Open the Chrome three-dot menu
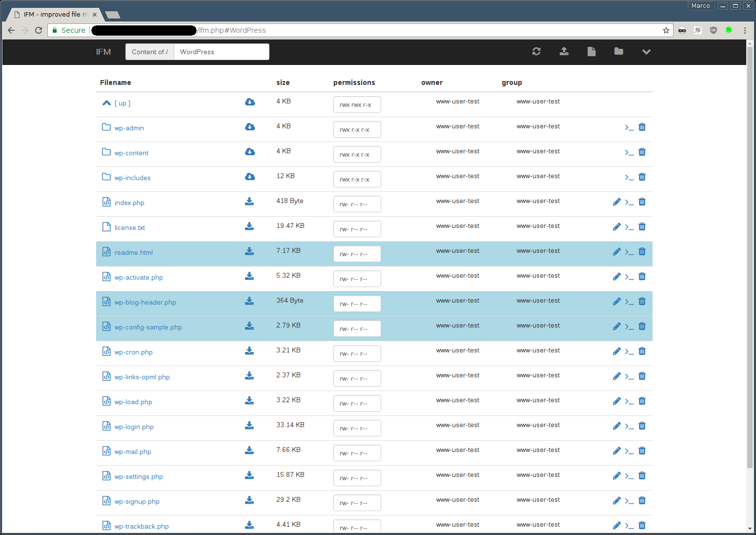 pos(745,30)
